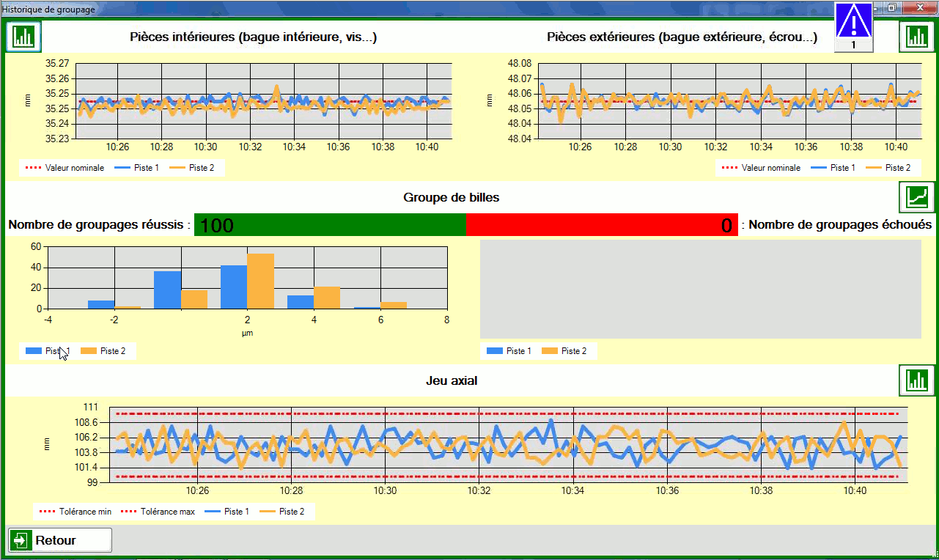Click histogram icon in Jeu axial section
The image size is (939, 560).
916,380
